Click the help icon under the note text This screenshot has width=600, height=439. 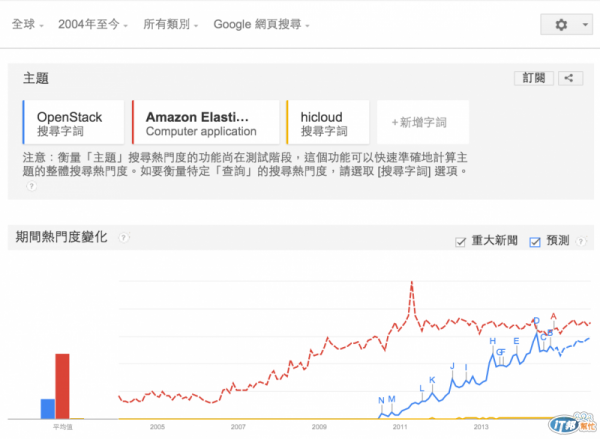tap(31, 185)
